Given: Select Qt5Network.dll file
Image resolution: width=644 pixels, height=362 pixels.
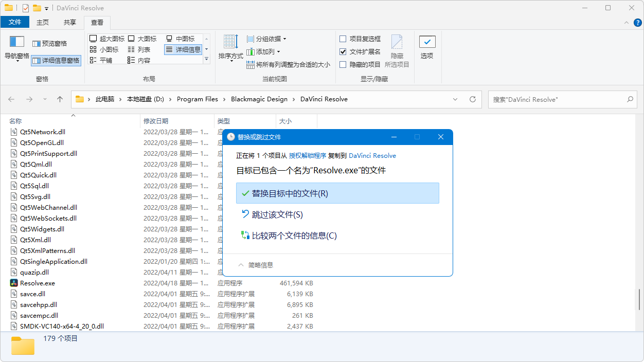Looking at the screenshot, I should 43,132.
